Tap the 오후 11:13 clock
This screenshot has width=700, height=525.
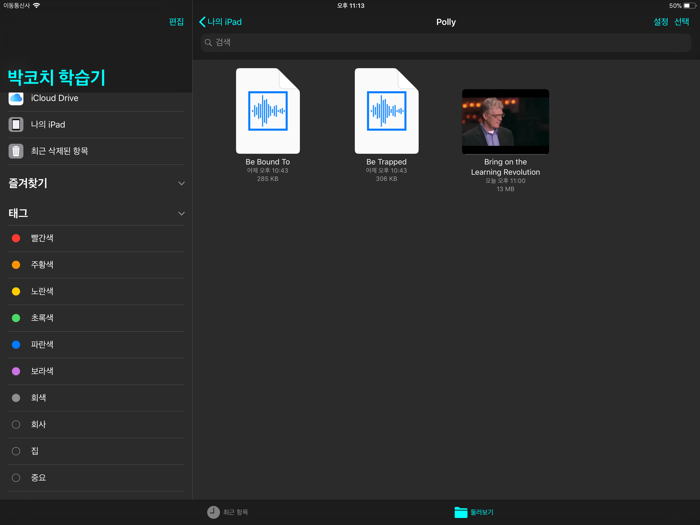click(x=350, y=5)
